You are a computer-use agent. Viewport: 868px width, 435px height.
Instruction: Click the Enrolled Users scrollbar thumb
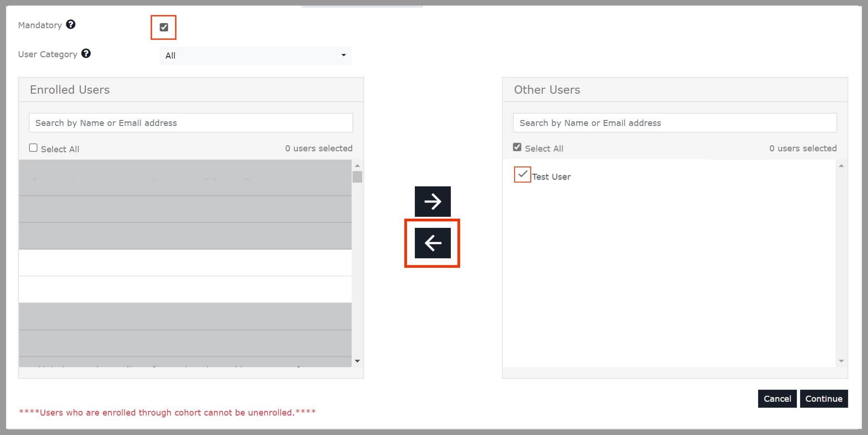357,177
